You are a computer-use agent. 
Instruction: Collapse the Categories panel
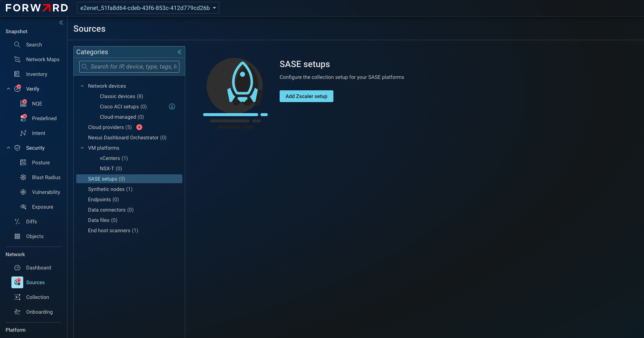pos(179,52)
